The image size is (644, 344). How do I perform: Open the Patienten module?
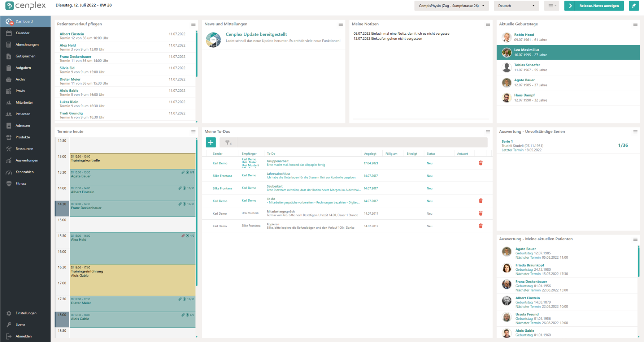tap(23, 114)
